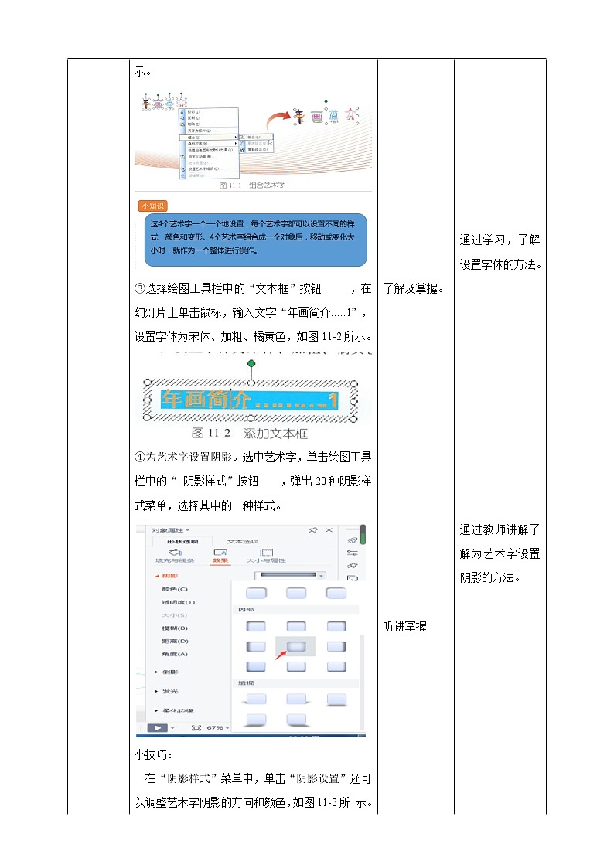Switch to the 文本选项 tab
The image size is (614, 868).
tap(243, 541)
